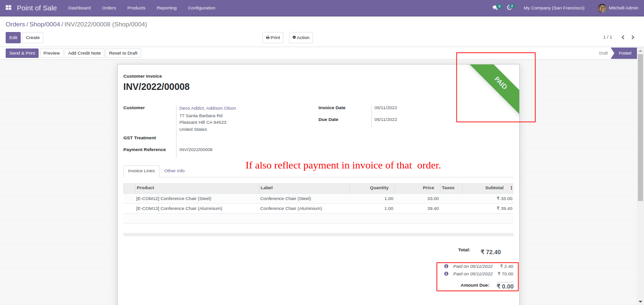Screen dimensions: 644x305
Task: Open the column options kebab icon
Action: point(511,188)
